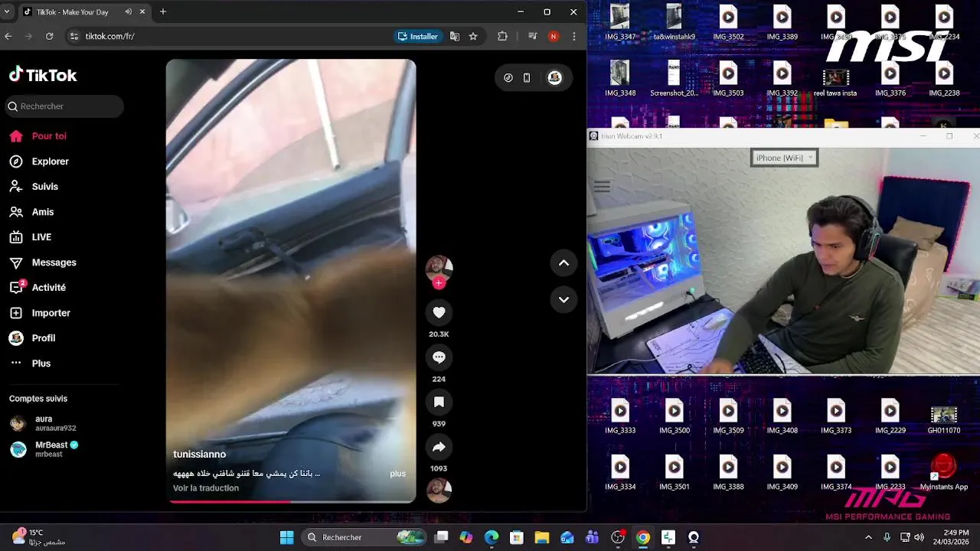Screen dimensions: 980x551
Task: Open the creator's avatar beside the video
Action: [x=439, y=268]
